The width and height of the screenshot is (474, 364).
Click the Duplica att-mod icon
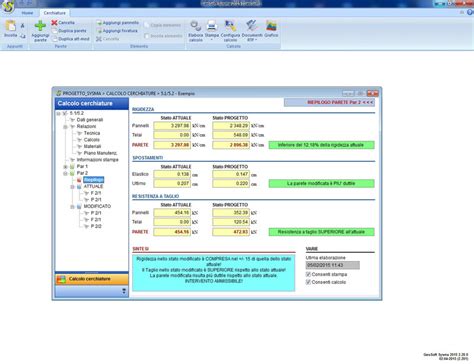point(54,39)
